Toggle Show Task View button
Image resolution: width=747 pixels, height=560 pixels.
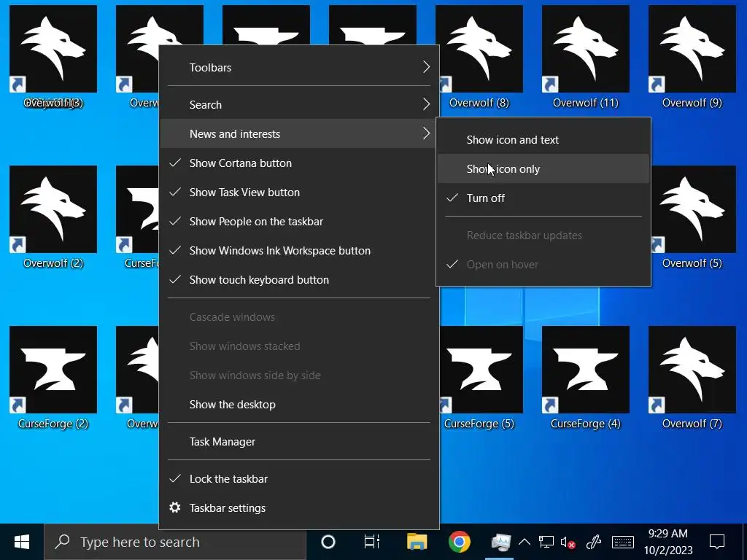(x=299, y=192)
